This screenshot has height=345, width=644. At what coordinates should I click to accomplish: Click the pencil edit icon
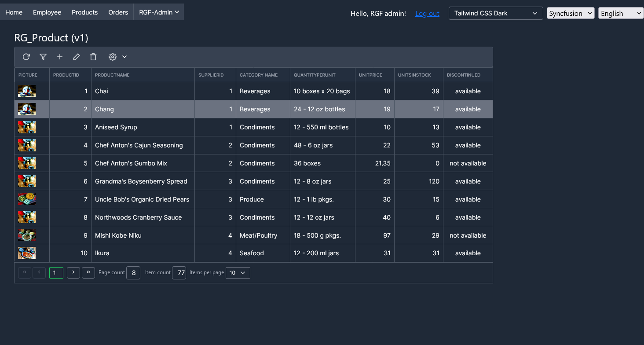(77, 57)
